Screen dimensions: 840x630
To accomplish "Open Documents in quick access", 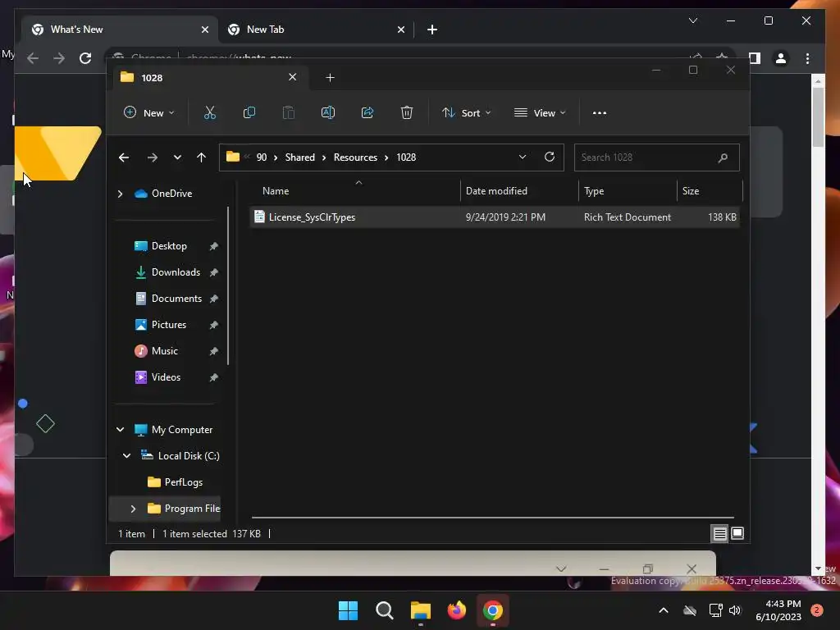I will (176, 299).
